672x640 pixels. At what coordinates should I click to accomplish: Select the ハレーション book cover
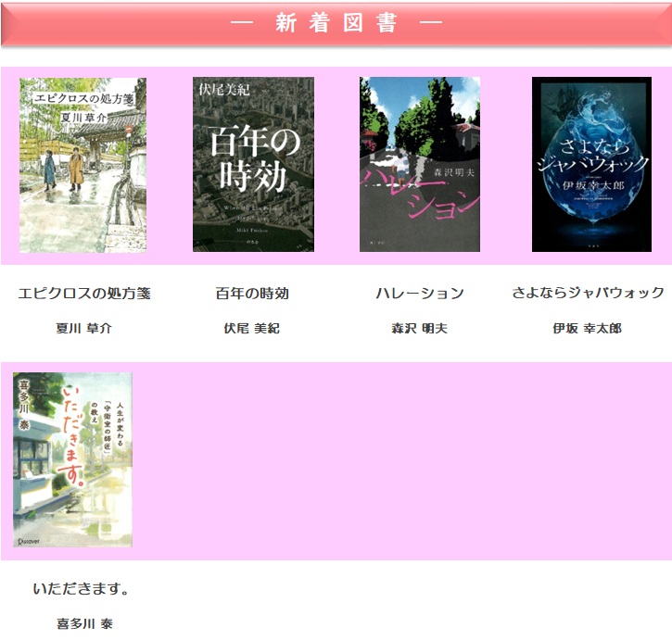click(420, 165)
